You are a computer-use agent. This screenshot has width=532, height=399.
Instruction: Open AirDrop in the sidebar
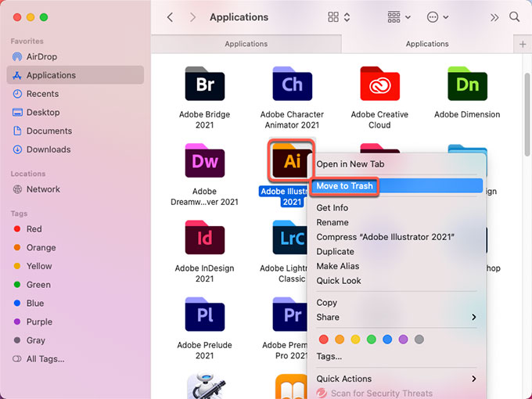click(x=75, y=56)
